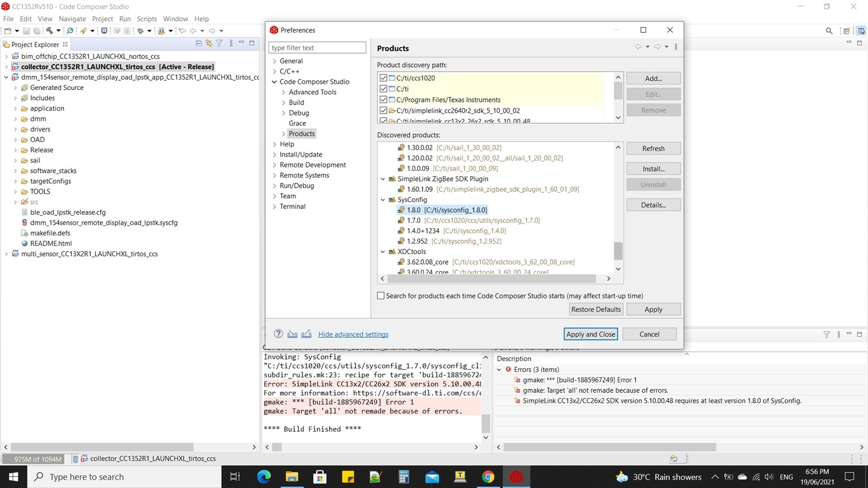Click the Problems view filter funnel icon
The image size is (868, 488).
pos(827,335)
